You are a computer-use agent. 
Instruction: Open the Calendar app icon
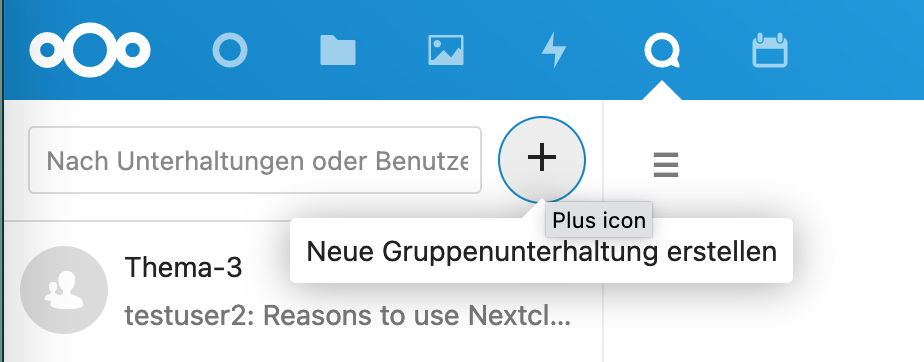click(770, 50)
